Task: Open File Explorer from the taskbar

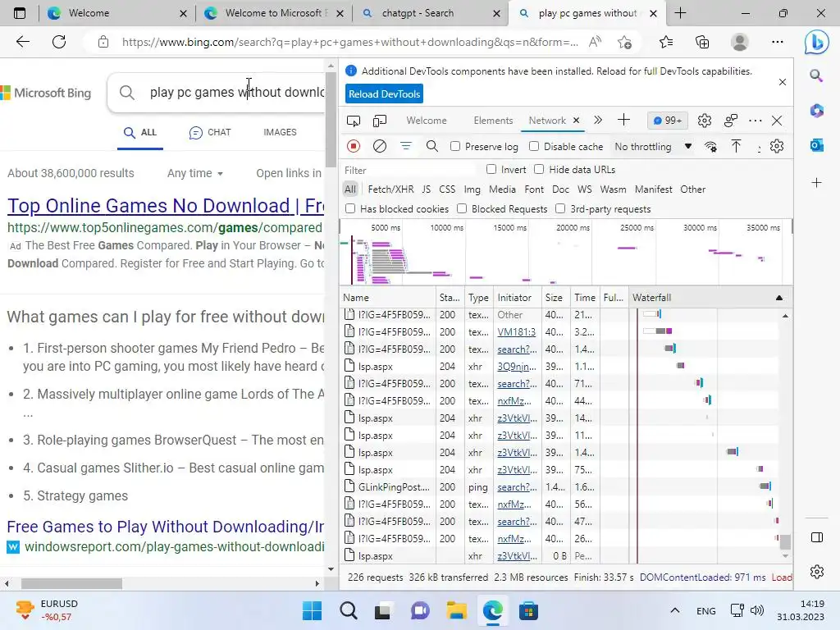Action: coord(456,610)
